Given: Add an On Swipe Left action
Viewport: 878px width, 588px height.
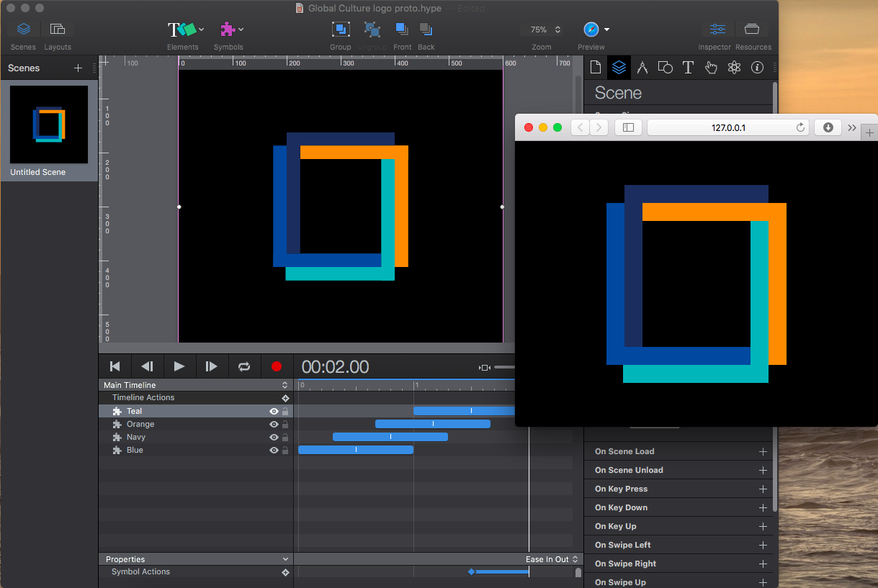Looking at the screenshot, I should [763, 546].
